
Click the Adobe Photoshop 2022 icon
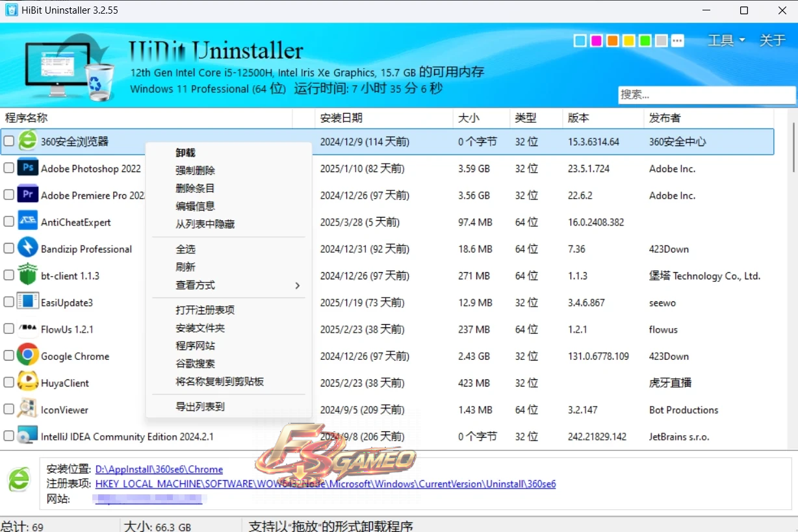click(27, 168)
